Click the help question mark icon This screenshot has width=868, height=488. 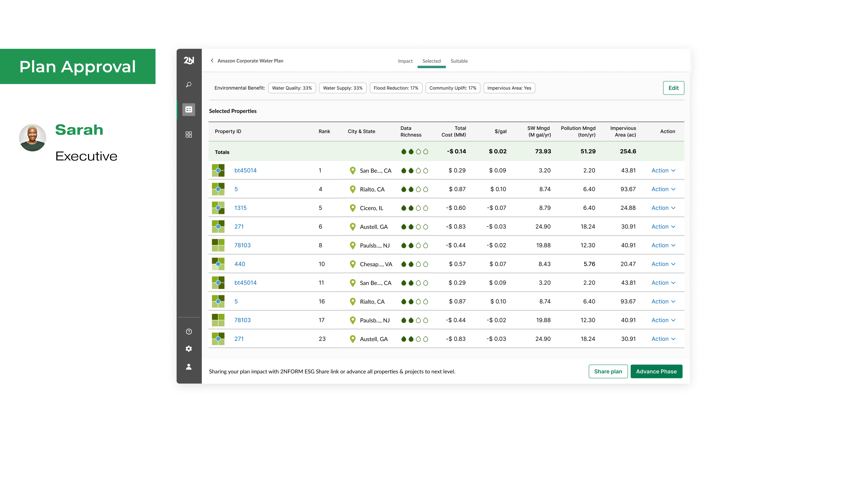pyautogui.click(x=189, y=332)
